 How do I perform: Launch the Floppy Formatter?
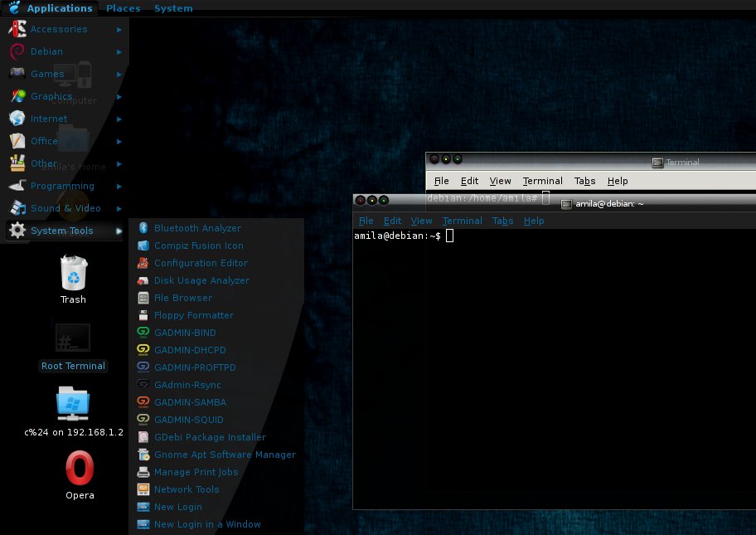point(193,315)
